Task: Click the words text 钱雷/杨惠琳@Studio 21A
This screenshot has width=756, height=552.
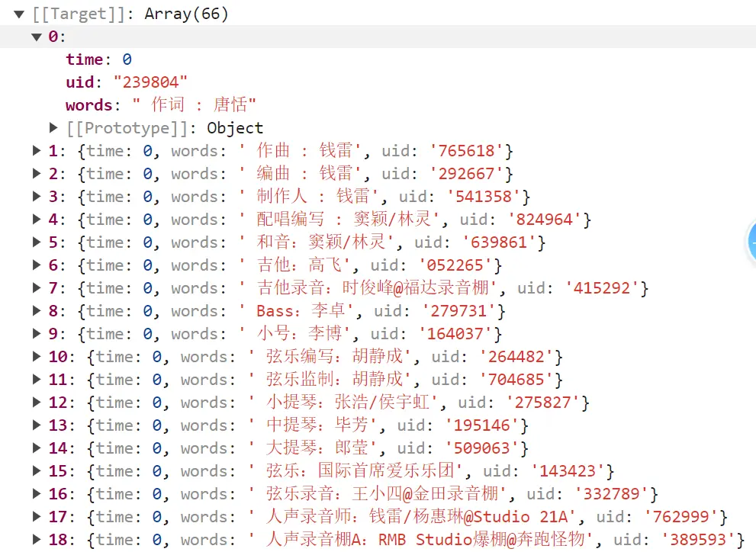Action: (x=468, y=516)
